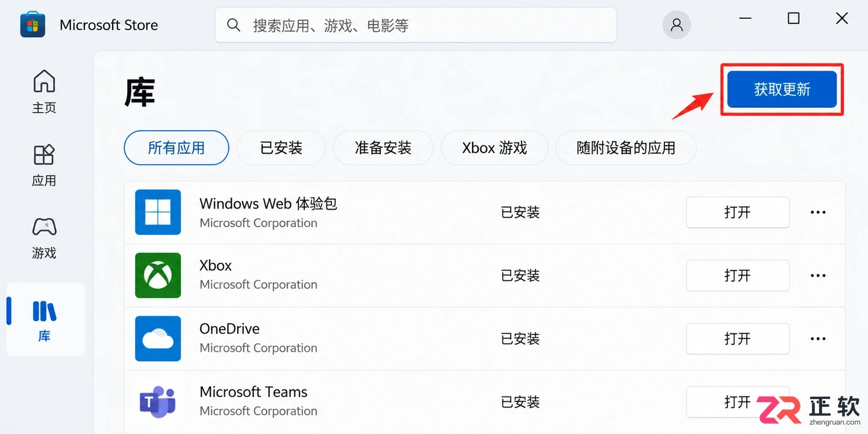Switch to the 准备安装 filter tab
Image resolution: width=868 pixels, height=434 pixels.
(x=383, y=148)
